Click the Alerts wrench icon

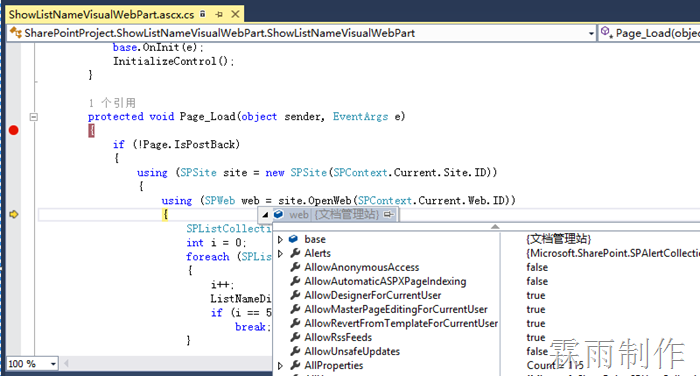295,253
